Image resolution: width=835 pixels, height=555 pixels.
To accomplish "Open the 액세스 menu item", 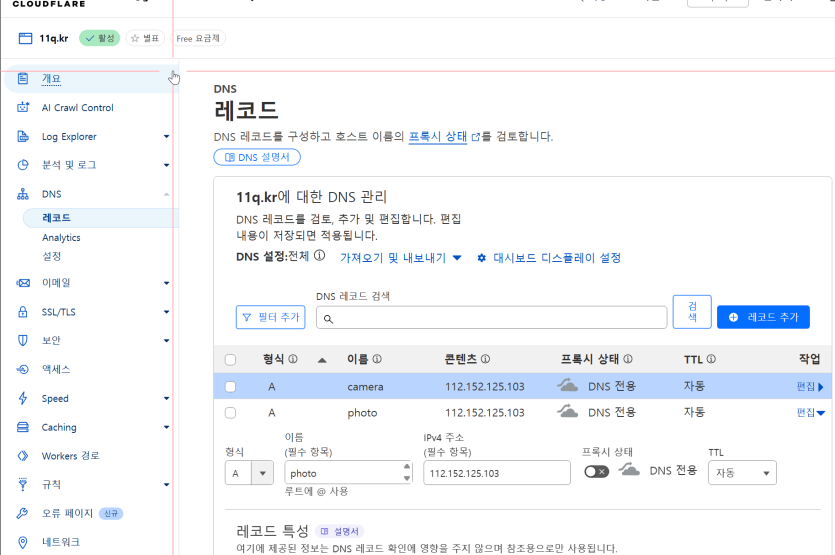I will pyautogui.click(x=56, y=369).
